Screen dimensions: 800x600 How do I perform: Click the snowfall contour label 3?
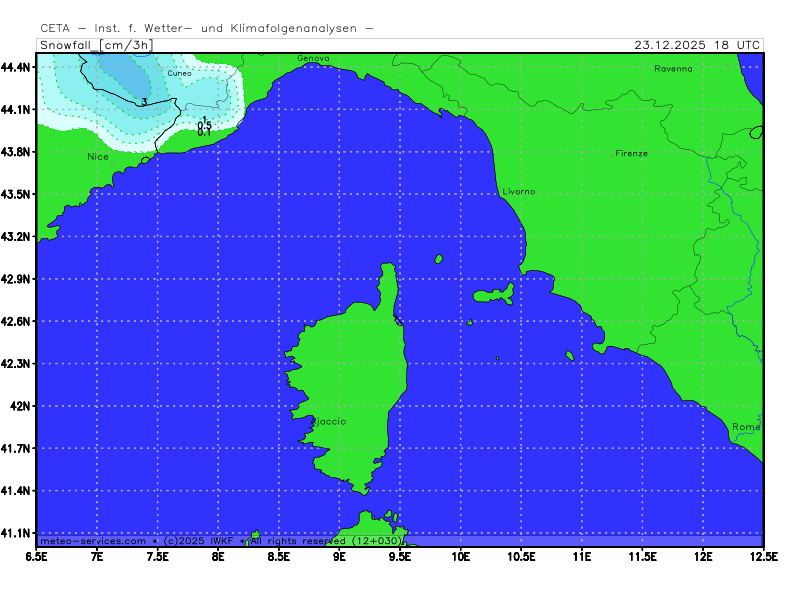tap(145, 102)
